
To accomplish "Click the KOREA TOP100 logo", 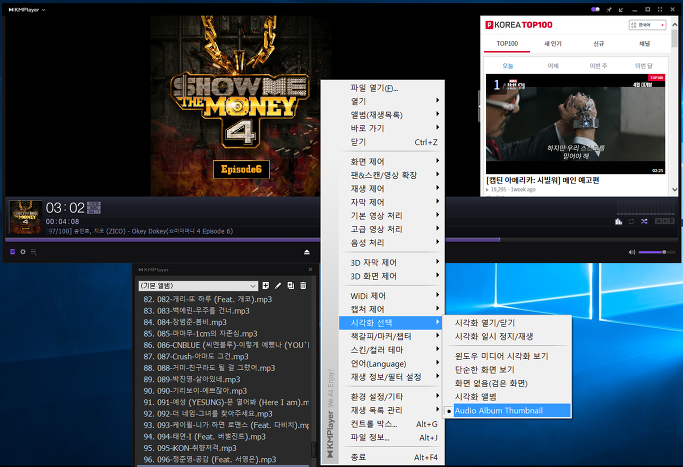I will 519,25.
